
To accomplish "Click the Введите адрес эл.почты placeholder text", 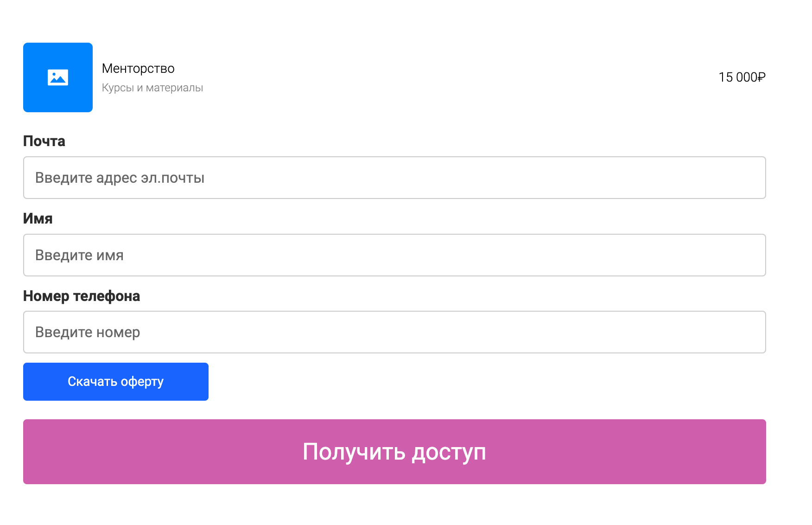I will (120, 178).
